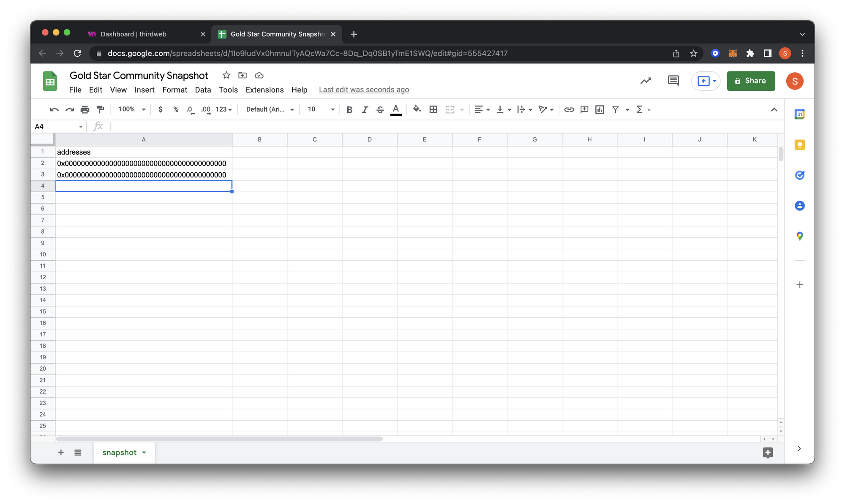Click the Name Box showing A4
845x504 pixels.
(58, 126)
